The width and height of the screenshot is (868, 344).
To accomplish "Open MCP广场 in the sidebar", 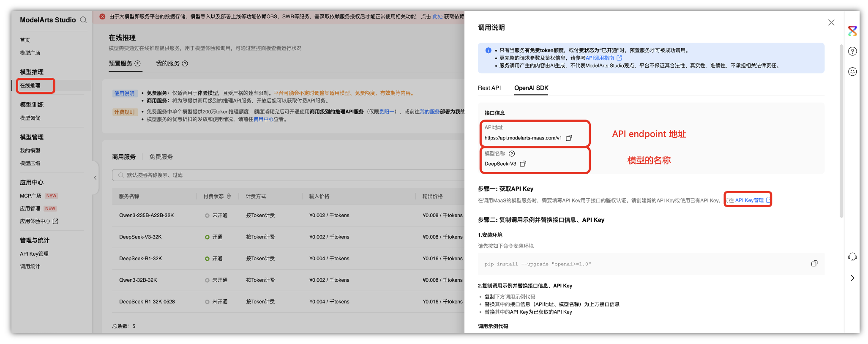I will pos(30,196).
